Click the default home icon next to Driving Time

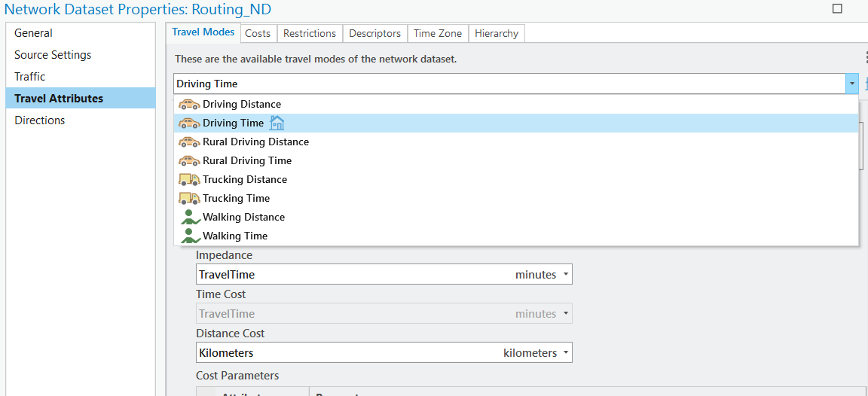click(277, 123)
